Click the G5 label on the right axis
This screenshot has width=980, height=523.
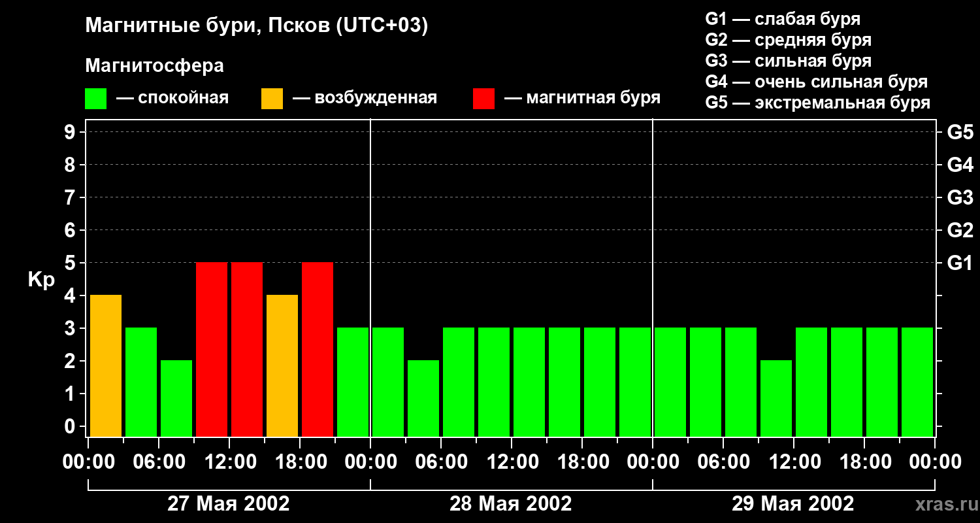coord(960,133)
